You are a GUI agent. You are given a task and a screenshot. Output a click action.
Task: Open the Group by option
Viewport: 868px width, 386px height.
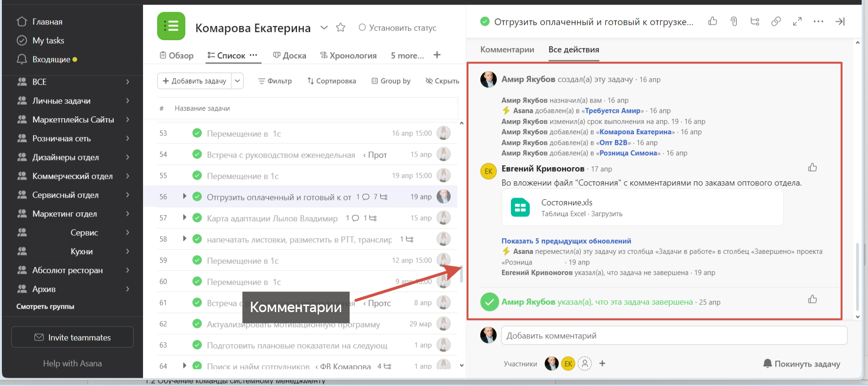click(391, 81)
